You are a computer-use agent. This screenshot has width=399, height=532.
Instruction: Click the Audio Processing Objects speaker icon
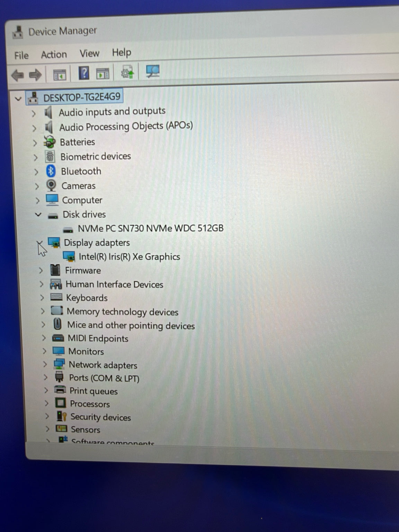49,127
